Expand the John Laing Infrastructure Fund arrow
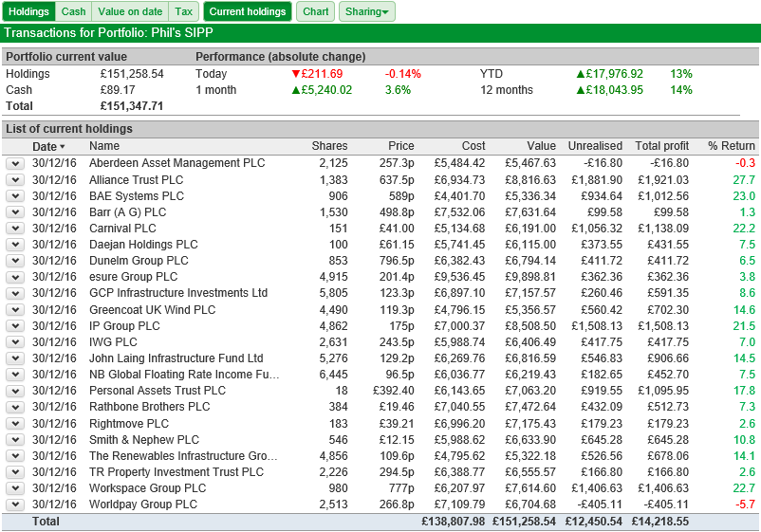761x532 pixels. coord(15,358)
